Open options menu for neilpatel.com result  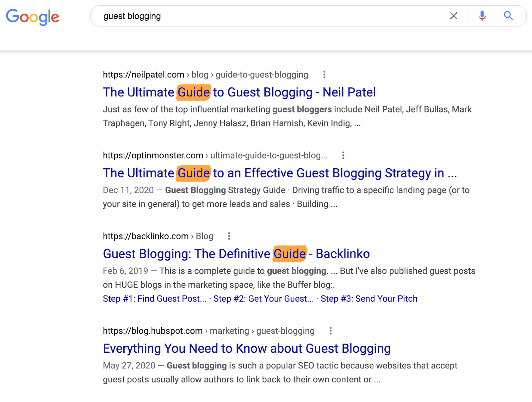[324, 74]
